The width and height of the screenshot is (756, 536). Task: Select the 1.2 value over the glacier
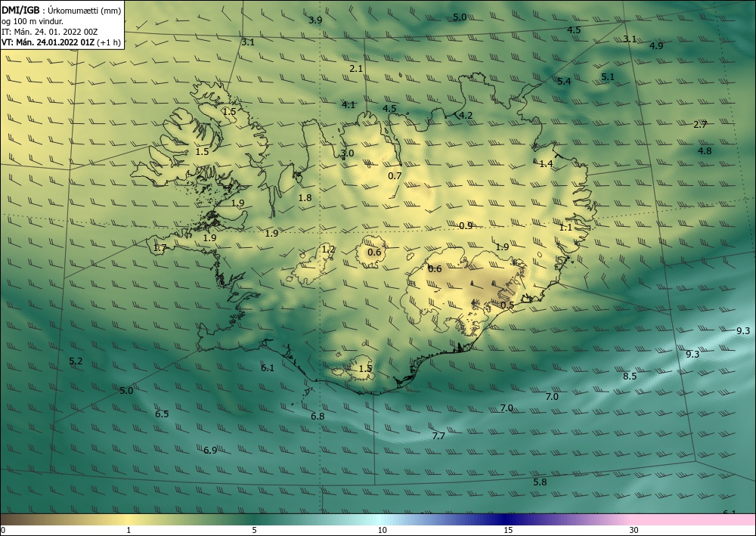[x=328, y=249]
